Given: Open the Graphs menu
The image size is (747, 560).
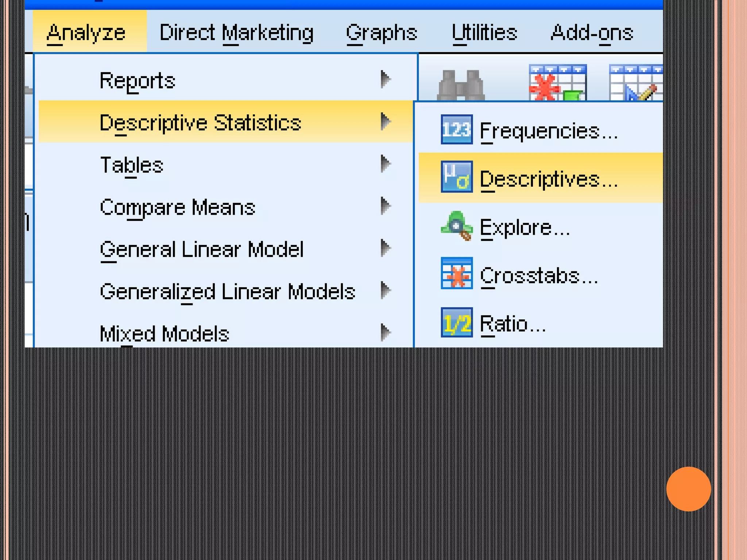Looking at the screenshot, I should pos(381,33).
